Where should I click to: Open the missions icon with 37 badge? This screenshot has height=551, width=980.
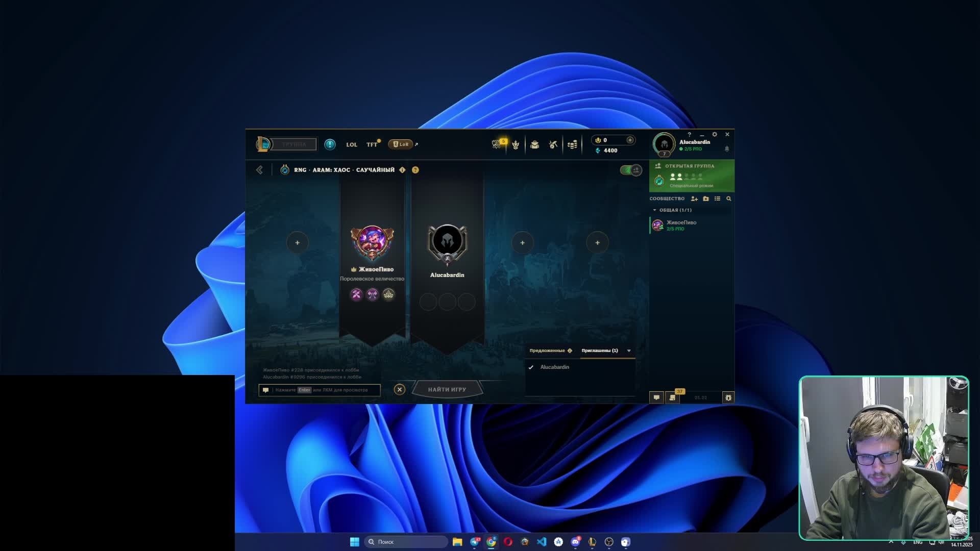coord(673,397)
